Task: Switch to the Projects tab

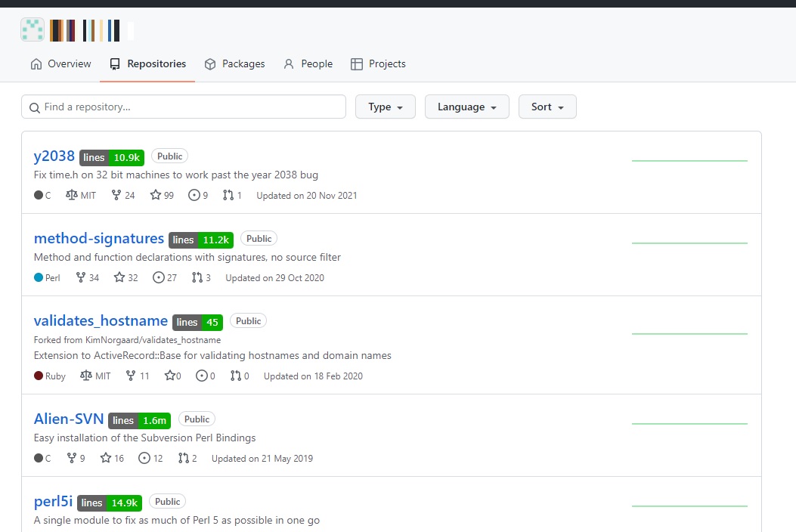Action: coord(378,64)
